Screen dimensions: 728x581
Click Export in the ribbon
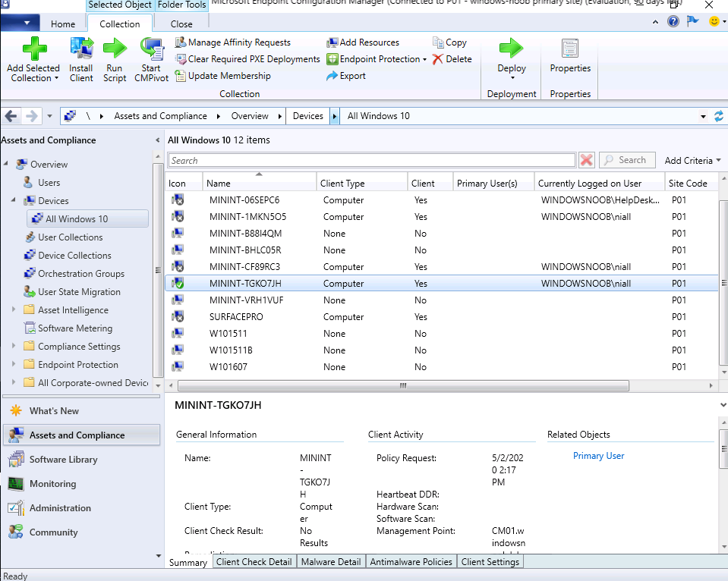[346, 76]
